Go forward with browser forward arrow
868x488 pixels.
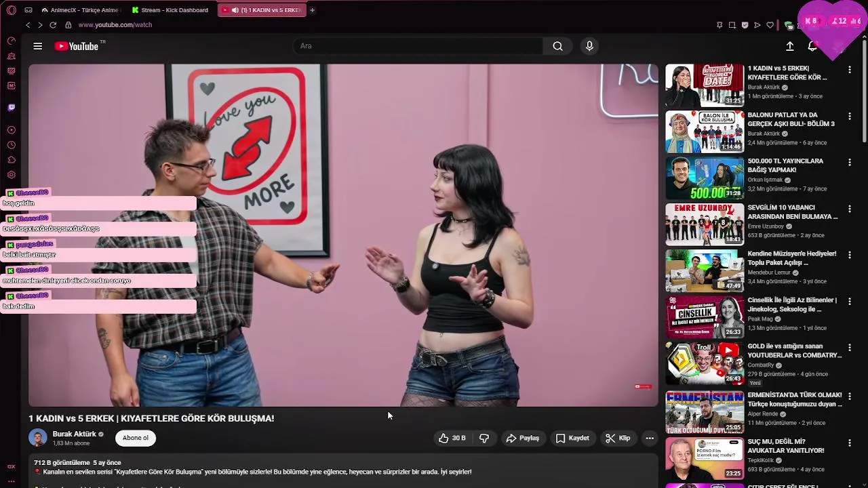40,25
